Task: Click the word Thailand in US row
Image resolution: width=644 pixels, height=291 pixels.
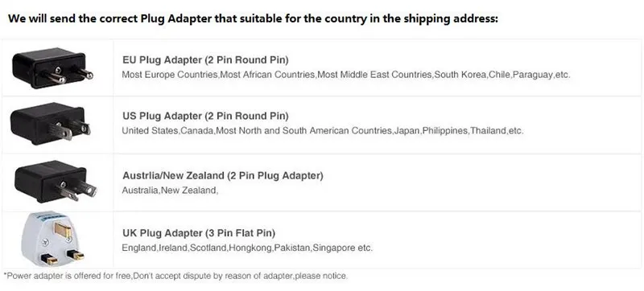Action: coord(488,131)
